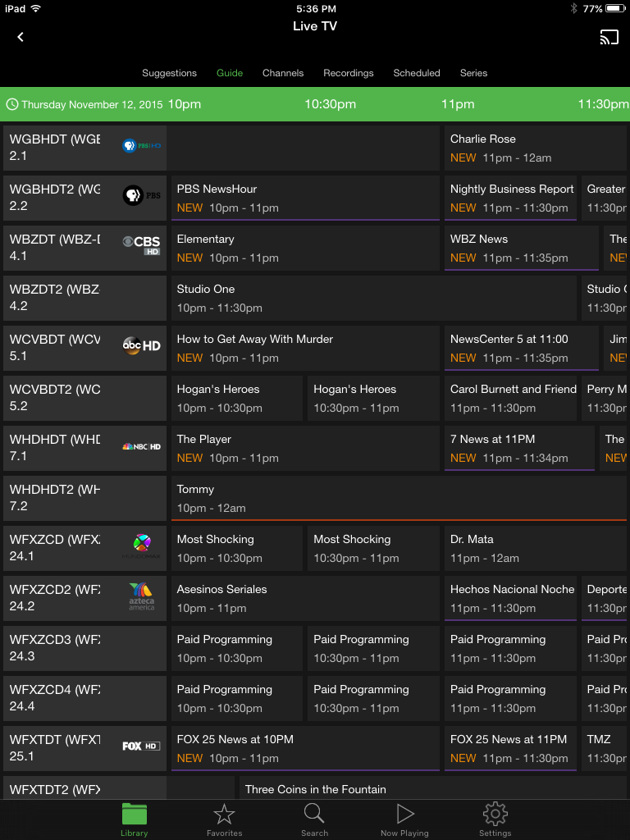Open NewsCenter 5 at 11:00
The image size is (630, 840).
(x=522, y=348)
